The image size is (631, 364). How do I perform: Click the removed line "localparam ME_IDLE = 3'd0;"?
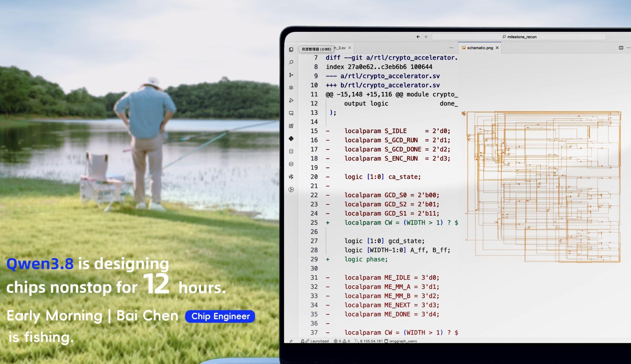tap(392, 278)
